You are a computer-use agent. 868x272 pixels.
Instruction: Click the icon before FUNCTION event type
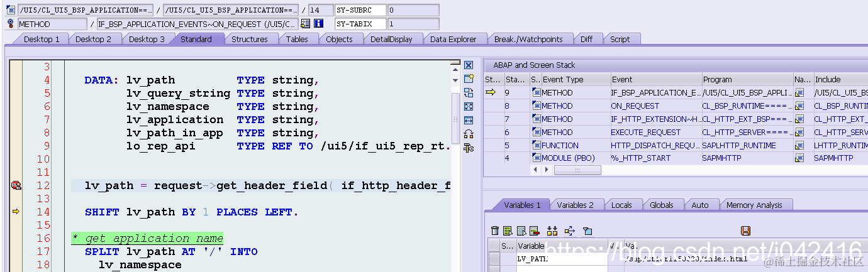(537, 145)
